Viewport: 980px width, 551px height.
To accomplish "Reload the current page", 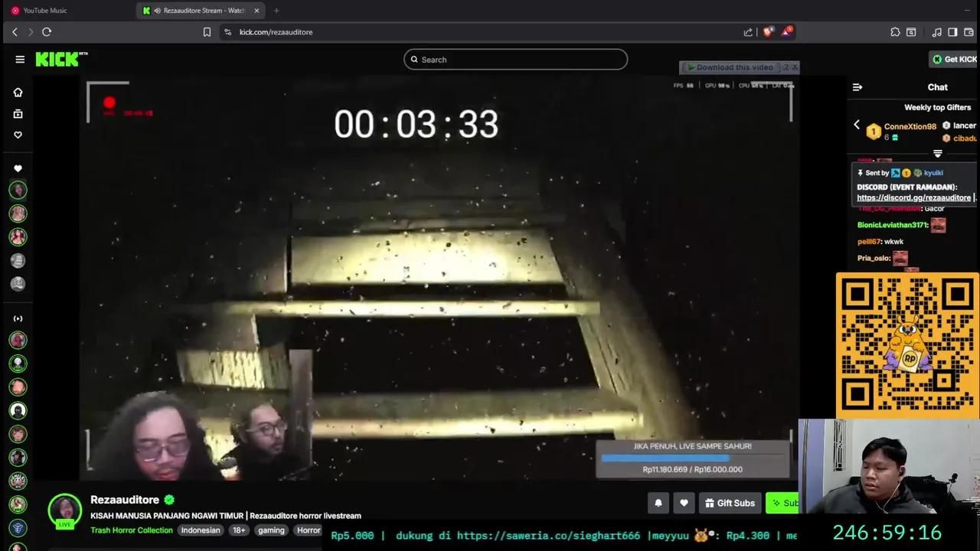I will pos(47,32).
